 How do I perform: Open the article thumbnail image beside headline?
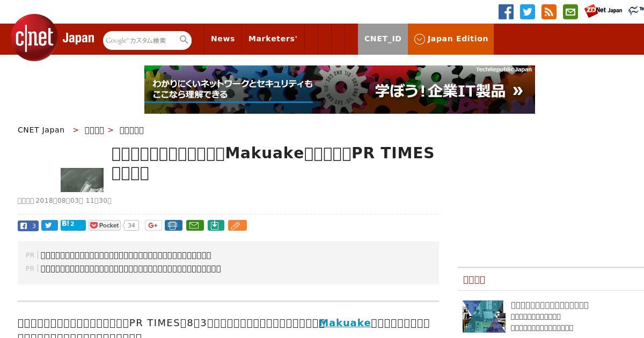point(82,180)
